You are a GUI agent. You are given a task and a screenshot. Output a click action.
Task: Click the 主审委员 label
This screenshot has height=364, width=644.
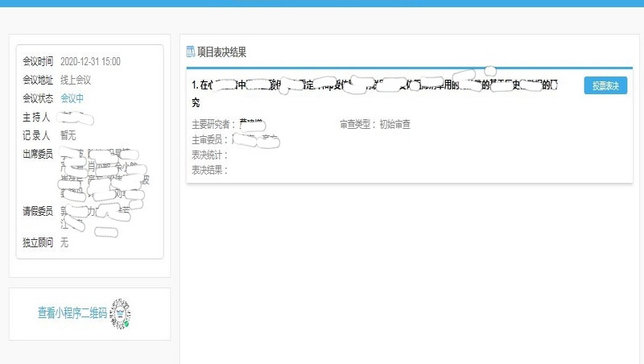coord(209,139)
